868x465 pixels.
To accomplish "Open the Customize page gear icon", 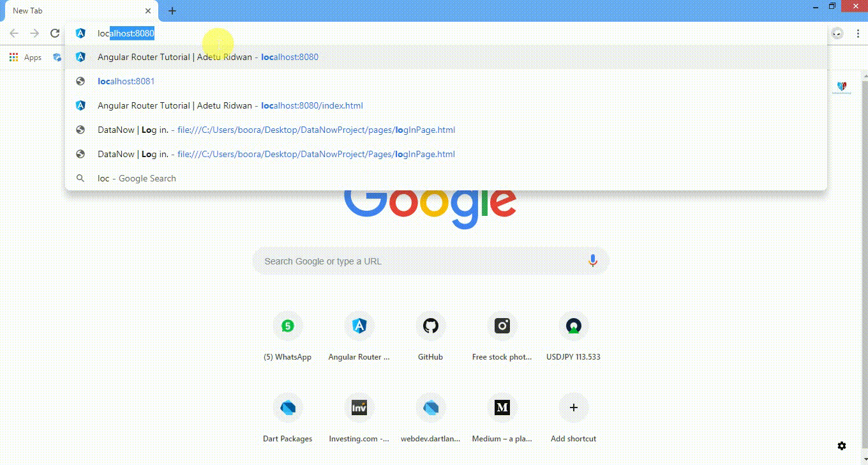I will [842, 446].
